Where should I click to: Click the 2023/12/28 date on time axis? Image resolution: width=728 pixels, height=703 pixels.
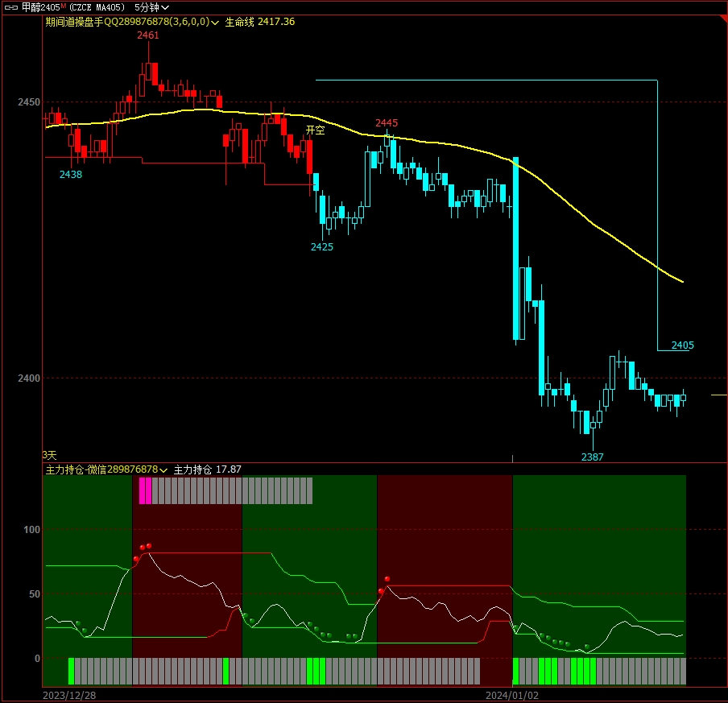pos(68,694)
